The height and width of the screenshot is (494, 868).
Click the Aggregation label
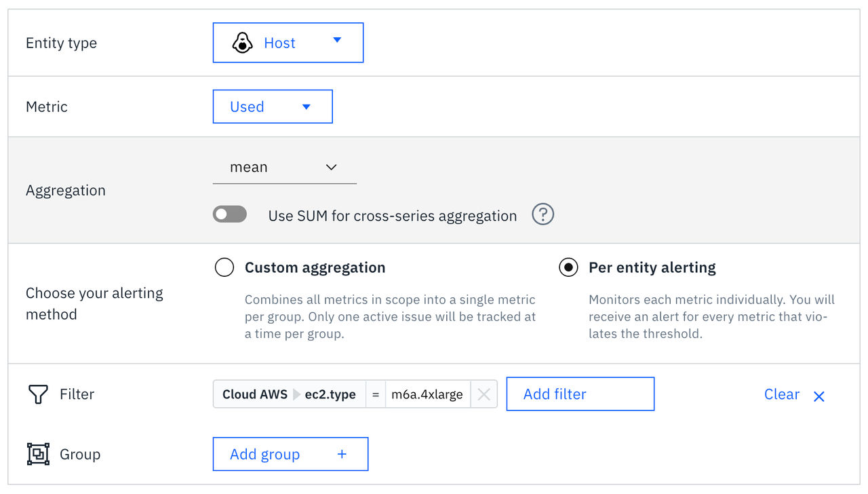click(66, 191)
